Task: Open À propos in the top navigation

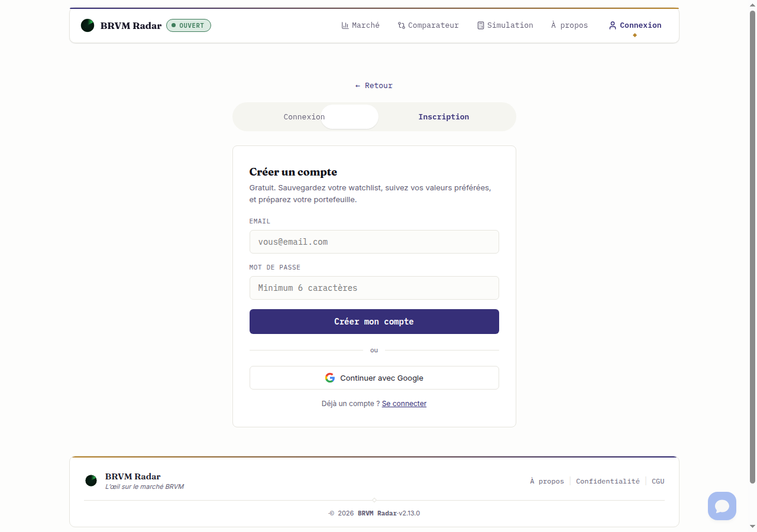Action: [570, 25]
